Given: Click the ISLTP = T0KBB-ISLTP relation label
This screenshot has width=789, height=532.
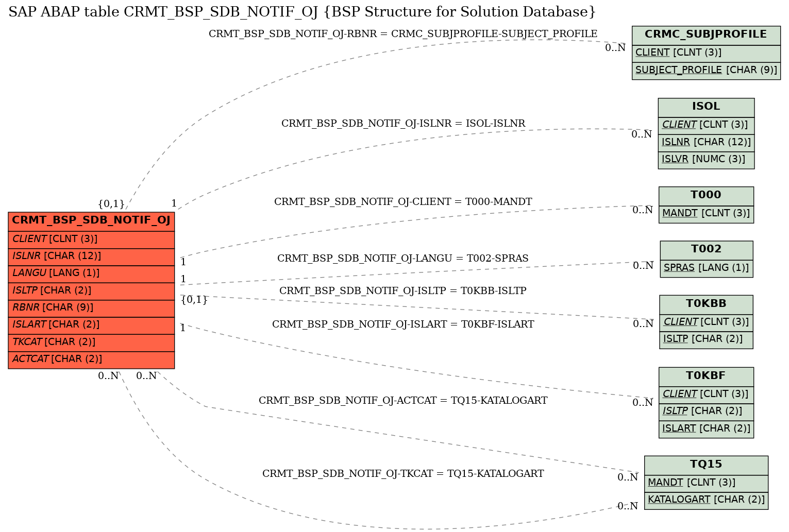Looking at the screenshot, I should pyautogui.click(x=403, y=291).
